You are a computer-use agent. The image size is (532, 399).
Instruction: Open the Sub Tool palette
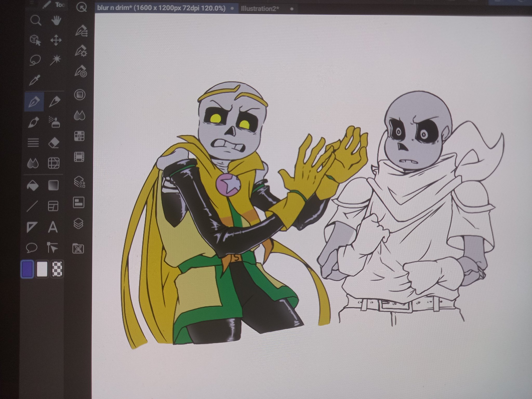click(82, 31)
